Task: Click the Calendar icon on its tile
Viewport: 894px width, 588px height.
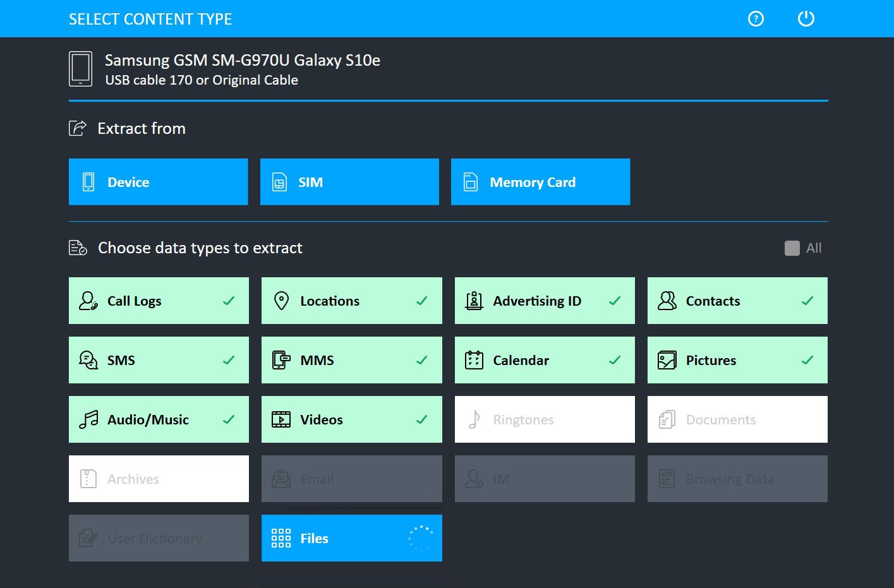Action: [474, 360]
